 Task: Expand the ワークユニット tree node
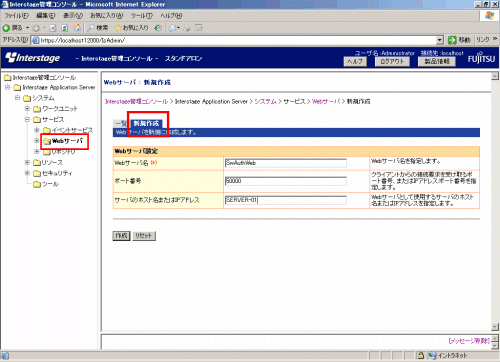pyautogui.click(x=28, y=108)
